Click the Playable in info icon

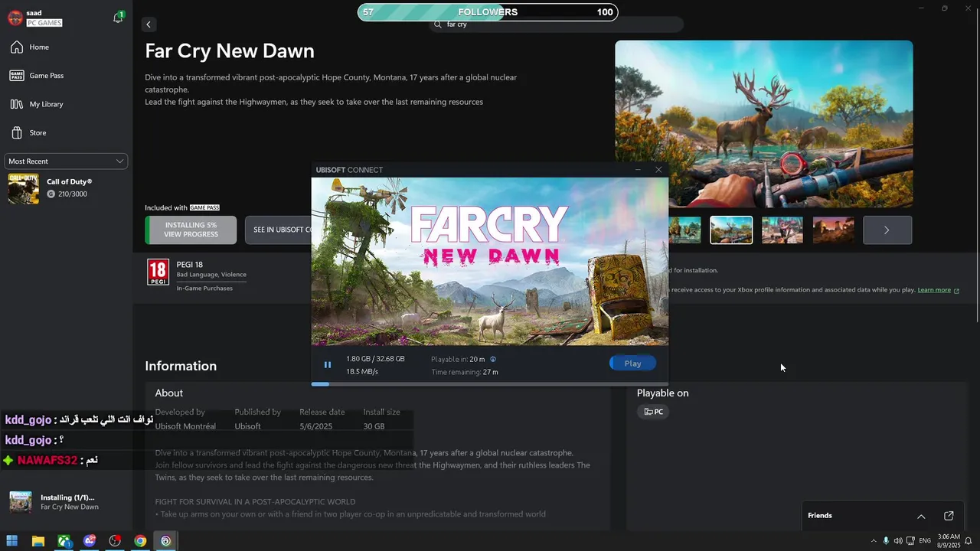pos(493,359)
